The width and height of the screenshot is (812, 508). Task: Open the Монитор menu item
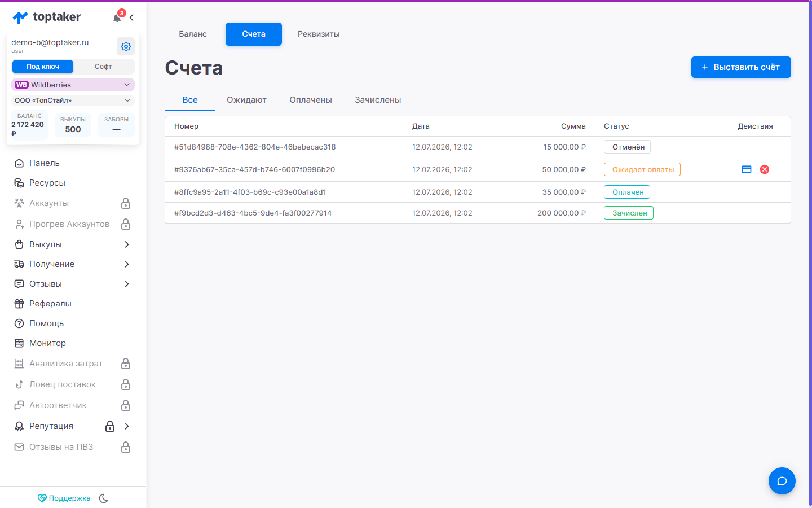pyautogui.click(x=73, y=343)
